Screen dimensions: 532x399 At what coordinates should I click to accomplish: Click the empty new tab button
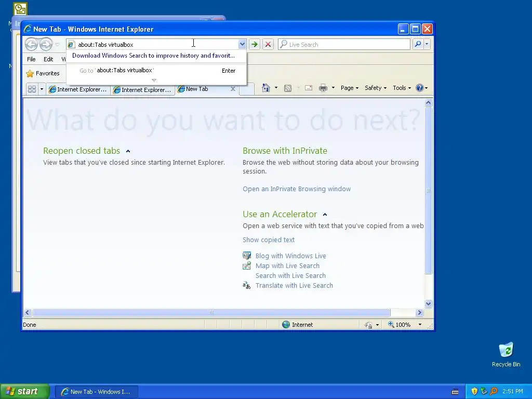pos(247,89)
